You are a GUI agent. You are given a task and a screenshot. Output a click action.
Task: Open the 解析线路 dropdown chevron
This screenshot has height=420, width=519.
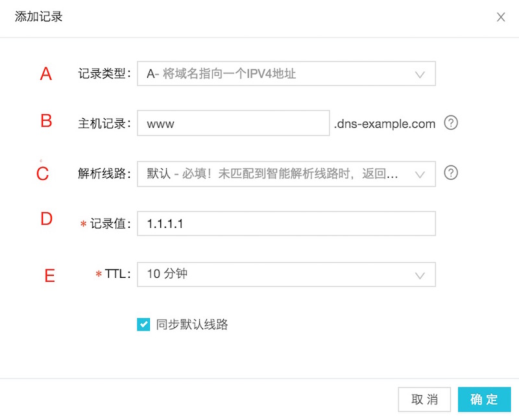420,174
